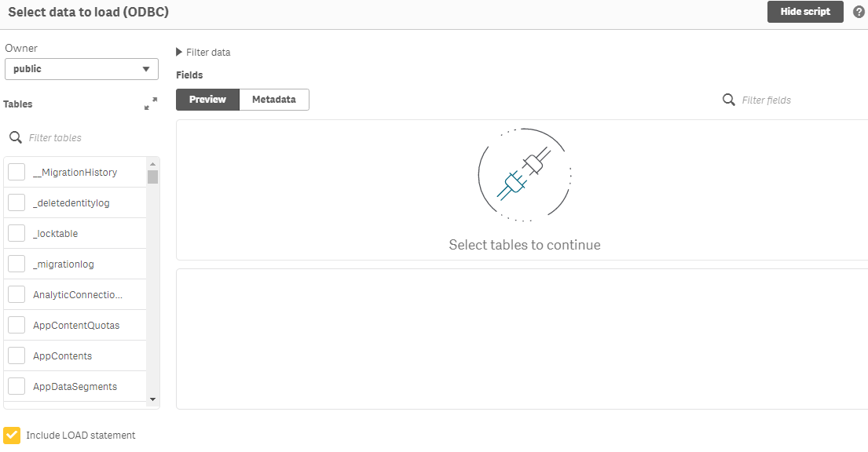Open the Owner dropdown showing public
Image resolution: width=868 pixels, height=452 pixels.
[x=82, y=69]
